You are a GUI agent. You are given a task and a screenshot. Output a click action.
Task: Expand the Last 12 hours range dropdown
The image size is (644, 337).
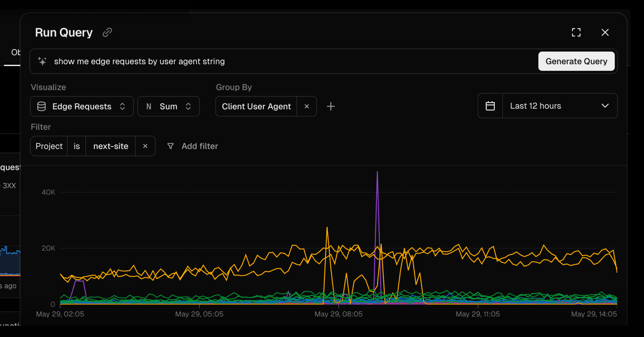pyautogui.click(x=559, y=106)
